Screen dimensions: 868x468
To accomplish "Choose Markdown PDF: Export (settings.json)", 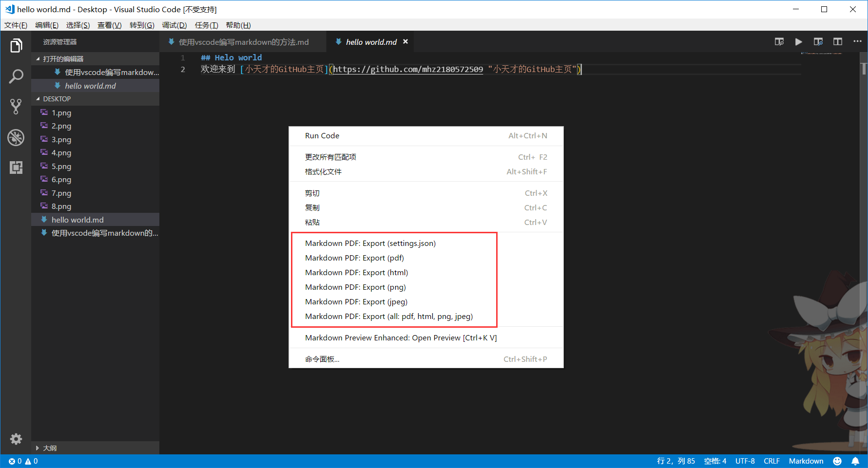I will pos(426,243).
